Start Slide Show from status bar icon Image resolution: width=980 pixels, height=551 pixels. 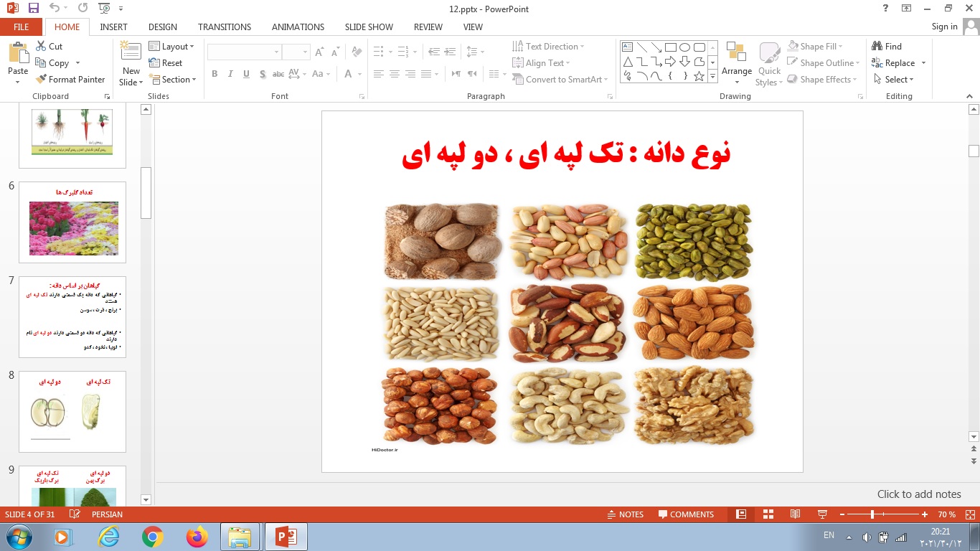(x=822, y=514)
